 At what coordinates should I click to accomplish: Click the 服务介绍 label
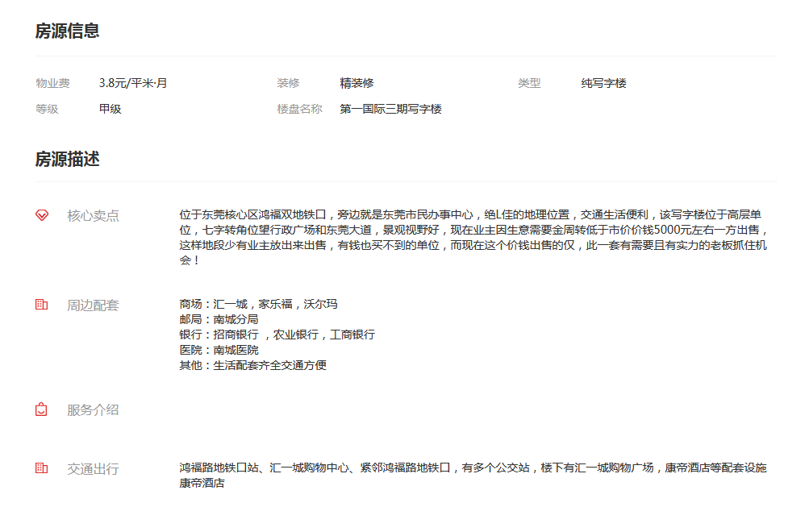pyautogui.click(x=93, y=409)
